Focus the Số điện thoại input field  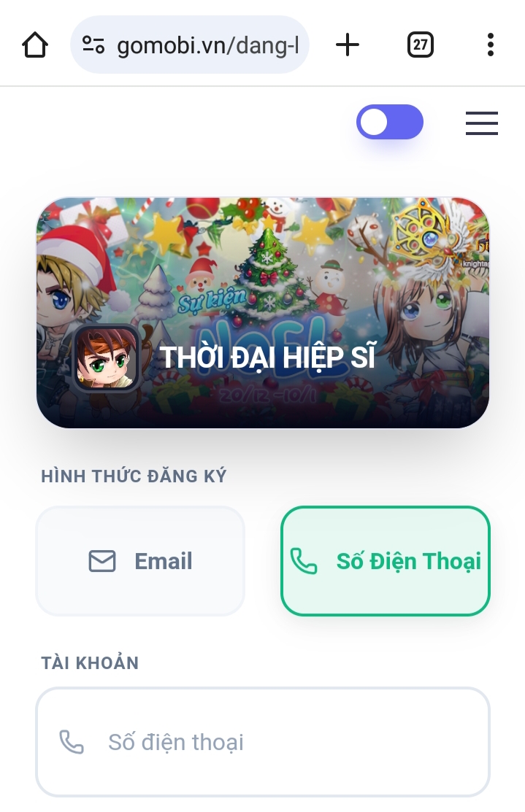263,741
